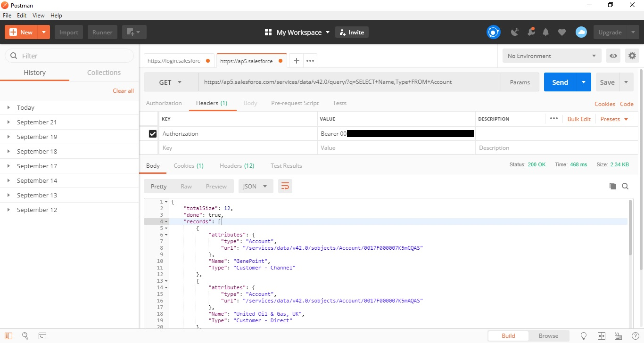Switch to the Collections tab
The height and width of the screenshot is (343, 644).
pos(104,73)
